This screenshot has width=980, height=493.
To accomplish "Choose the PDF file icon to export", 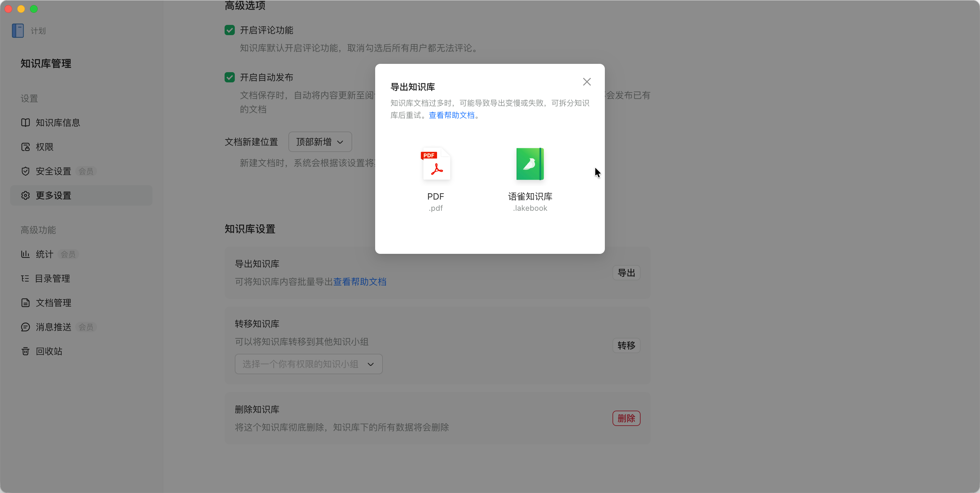I will point(435,164).
